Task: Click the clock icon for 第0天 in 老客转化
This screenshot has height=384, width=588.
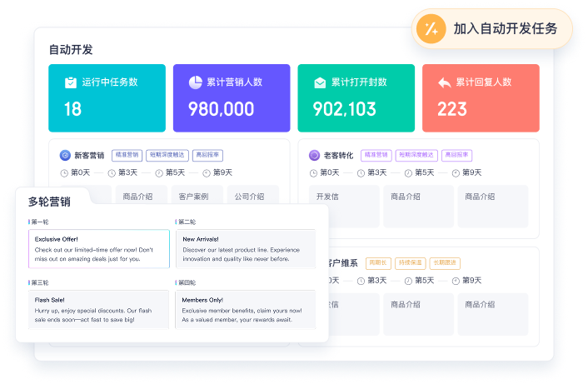Action: point(313,173)
